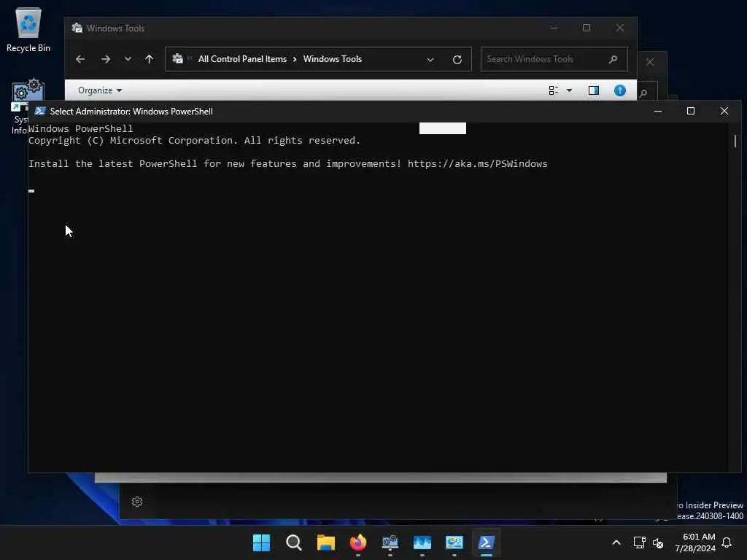This screenshot has height=560, width=747.
Task: Click the Copyright Microsoft Corporation line
Action: click(x=194, y=141)
